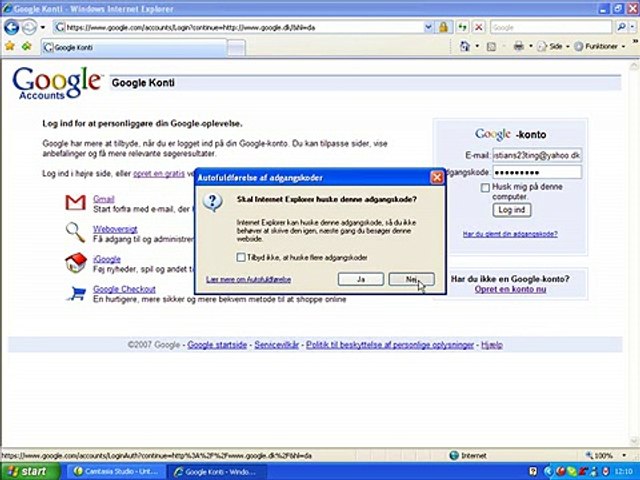Switch to Camtasia Studio taskbar window
This screenshot has width=640, height=480.
click(116, 471)
